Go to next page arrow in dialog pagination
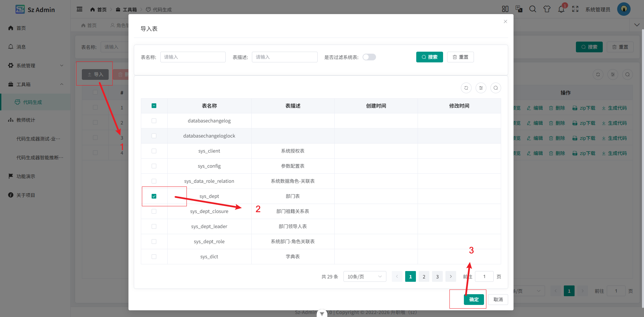 tap(451, 276)
